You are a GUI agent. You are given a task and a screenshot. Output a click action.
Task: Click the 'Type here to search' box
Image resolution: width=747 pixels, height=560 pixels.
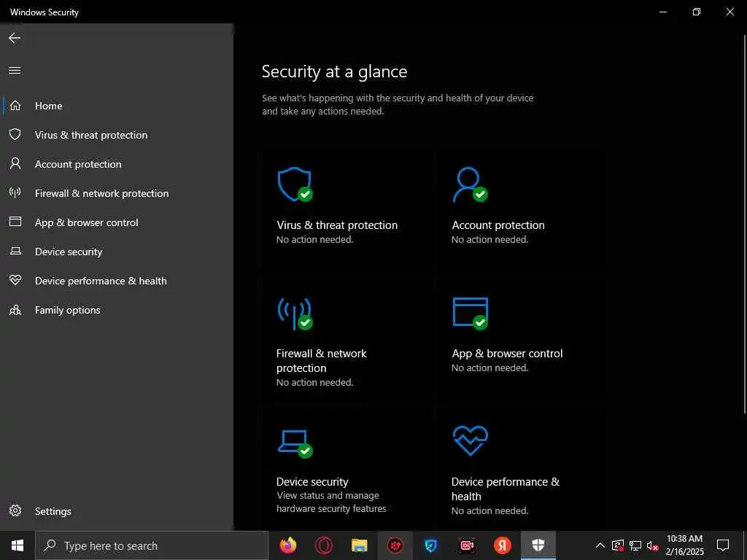(x=152, y=545)
